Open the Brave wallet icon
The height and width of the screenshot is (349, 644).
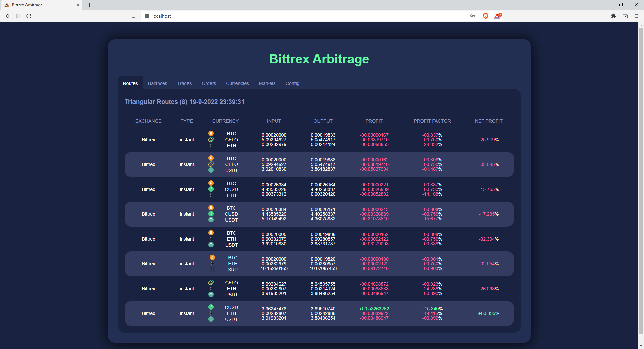point(625,16)
